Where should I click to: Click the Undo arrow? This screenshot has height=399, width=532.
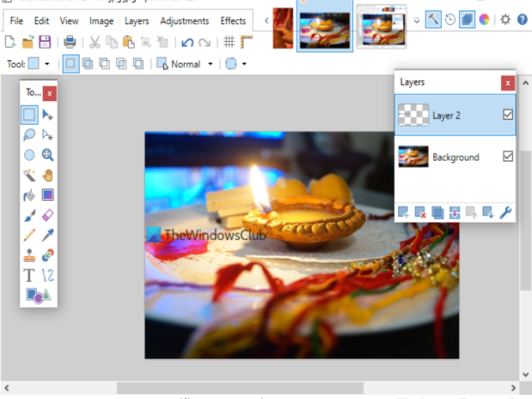click(x=188, y=43)
